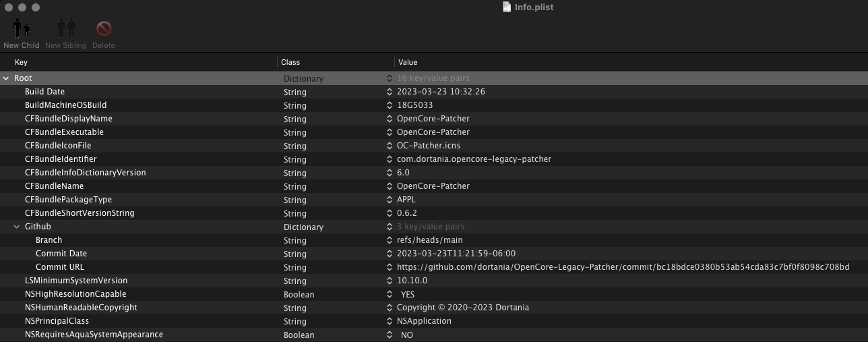Click the value refs/heads/main

click(x=429, y=240)
